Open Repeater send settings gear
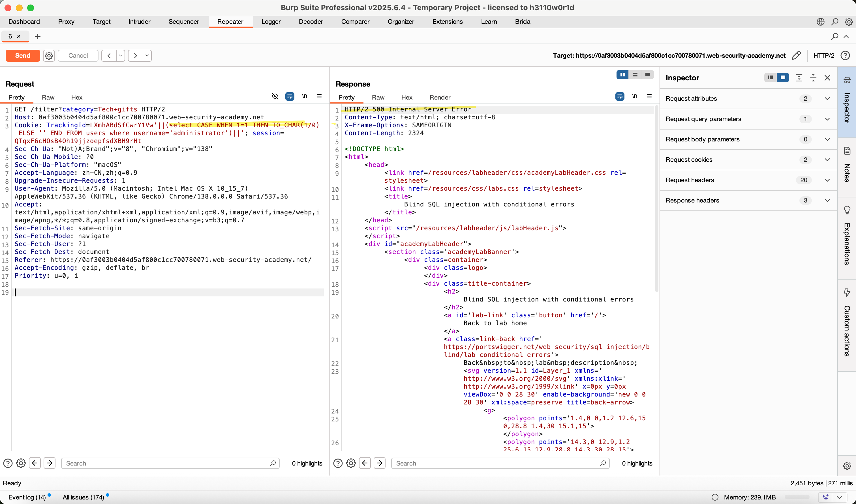The image size is (856, 504). point(49,55)
